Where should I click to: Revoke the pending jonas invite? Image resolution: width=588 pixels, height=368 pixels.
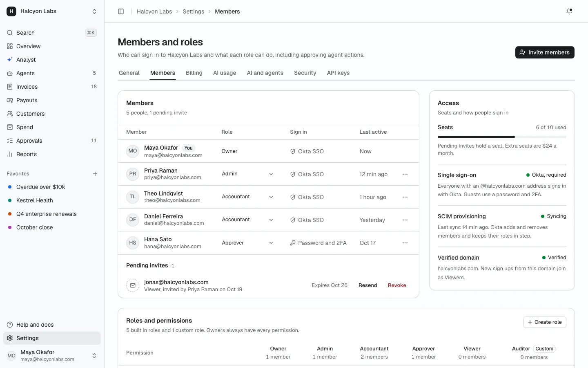397,285
